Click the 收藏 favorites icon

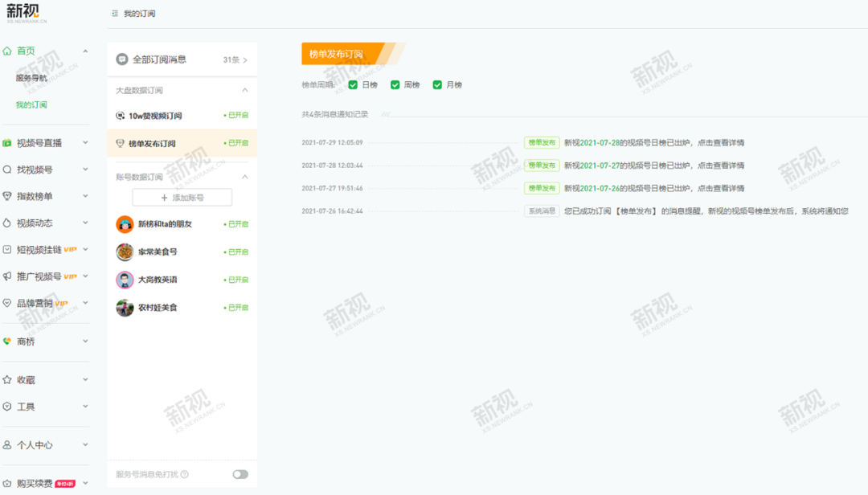click(6, 378)
